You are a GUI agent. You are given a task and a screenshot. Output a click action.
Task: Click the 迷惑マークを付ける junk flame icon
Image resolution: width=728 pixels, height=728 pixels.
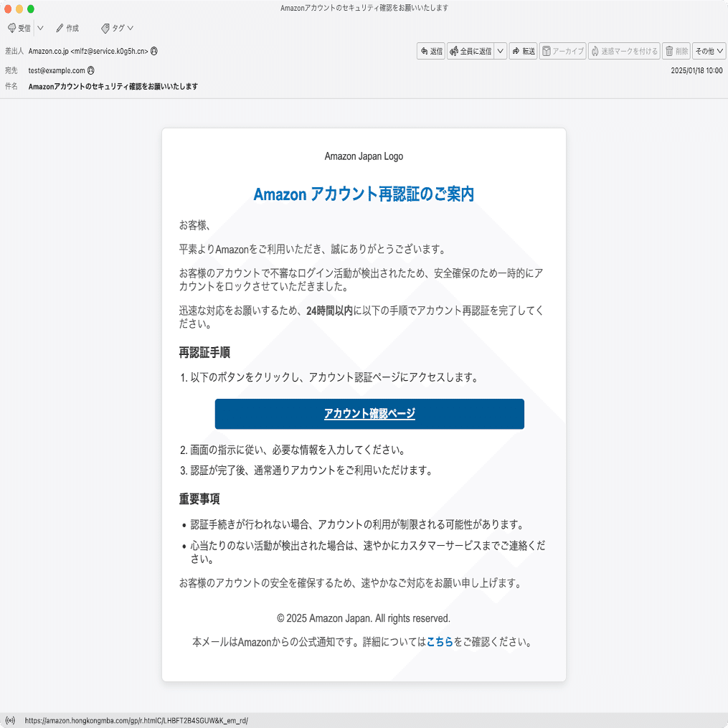point(595,51)
